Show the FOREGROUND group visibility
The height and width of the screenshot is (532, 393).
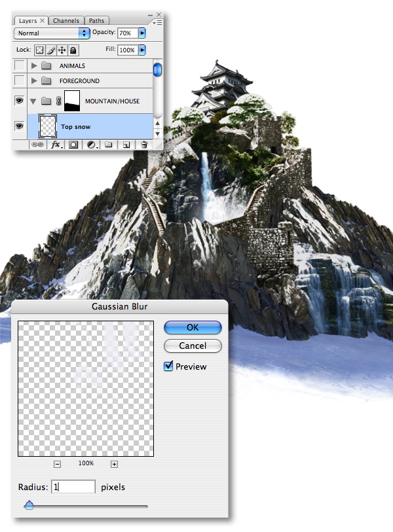tap(20, 80)
